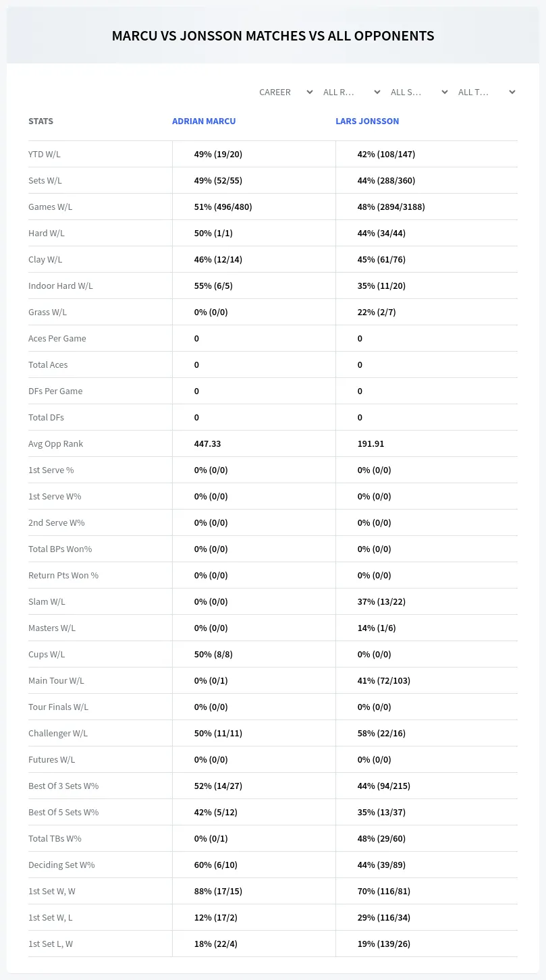
Task: Open the CAREER dropdown filter
Action: (285, 92)
